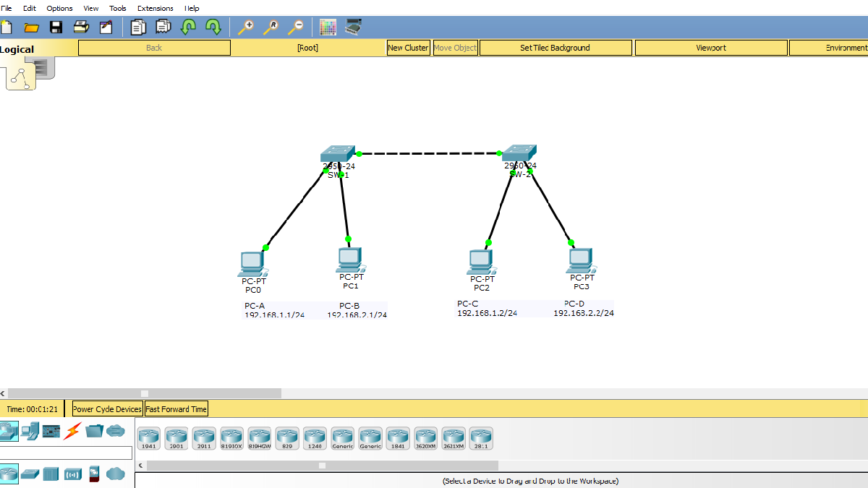Undo the last action with the left green arrow
Viewport: 868px width, 488px height.
(188, 27)
